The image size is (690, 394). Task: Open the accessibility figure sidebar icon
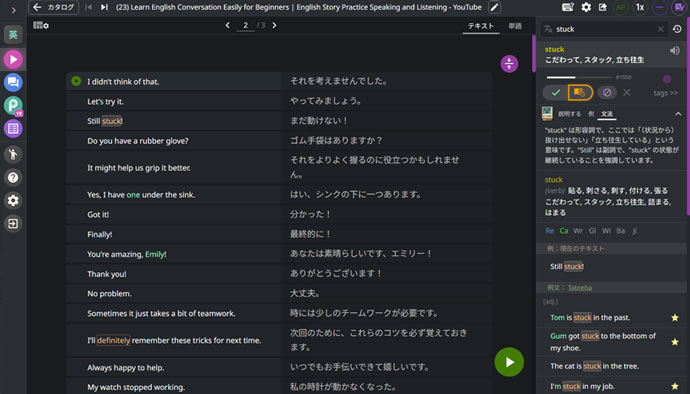13,154
